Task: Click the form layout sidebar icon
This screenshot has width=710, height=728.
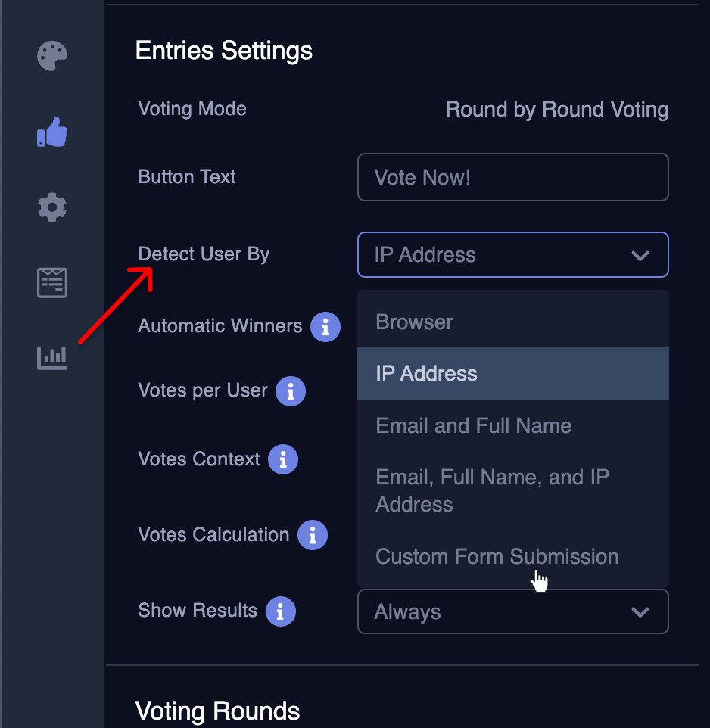Action: [52, 282]
